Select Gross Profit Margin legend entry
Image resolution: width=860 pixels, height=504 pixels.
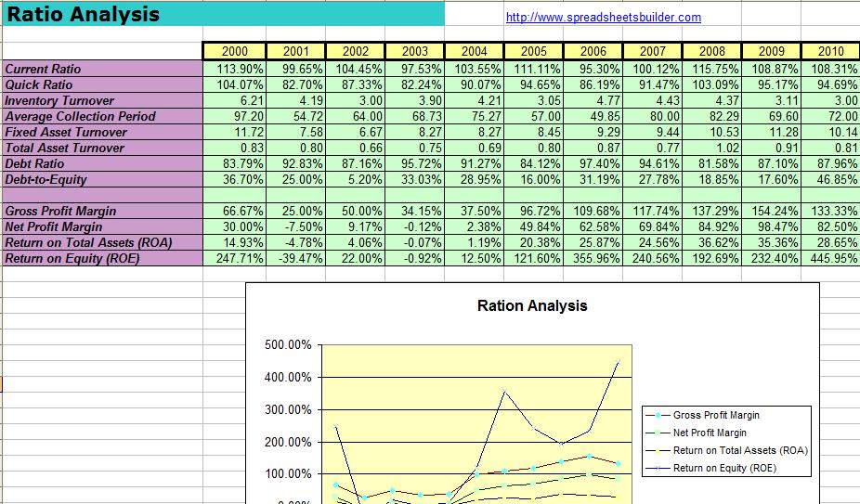[x=704, y=415]
